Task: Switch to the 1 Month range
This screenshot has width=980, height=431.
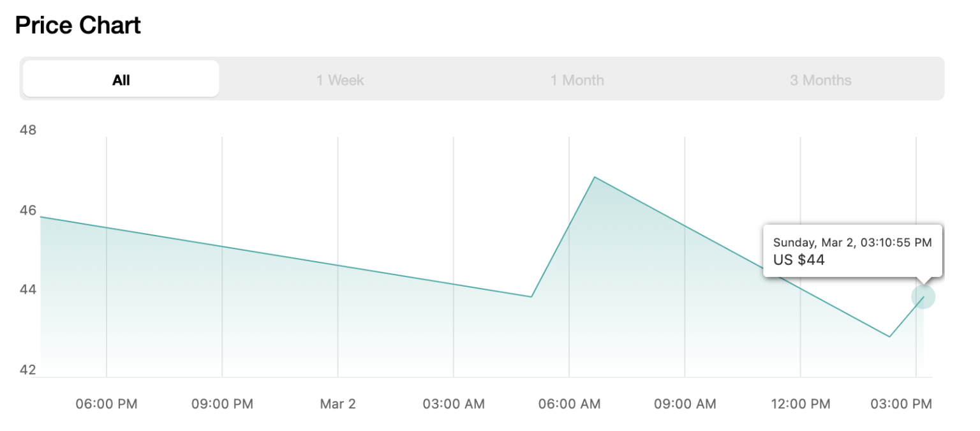Action: (x=577, y=80)
